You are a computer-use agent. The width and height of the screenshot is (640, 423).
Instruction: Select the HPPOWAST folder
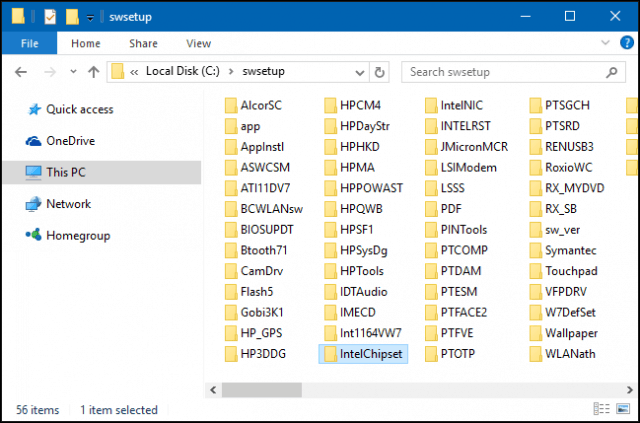click(364, 188)
